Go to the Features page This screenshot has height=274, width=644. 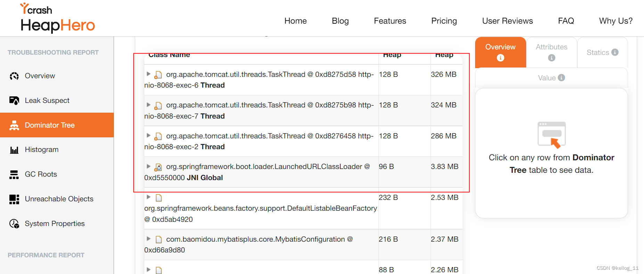390,21
